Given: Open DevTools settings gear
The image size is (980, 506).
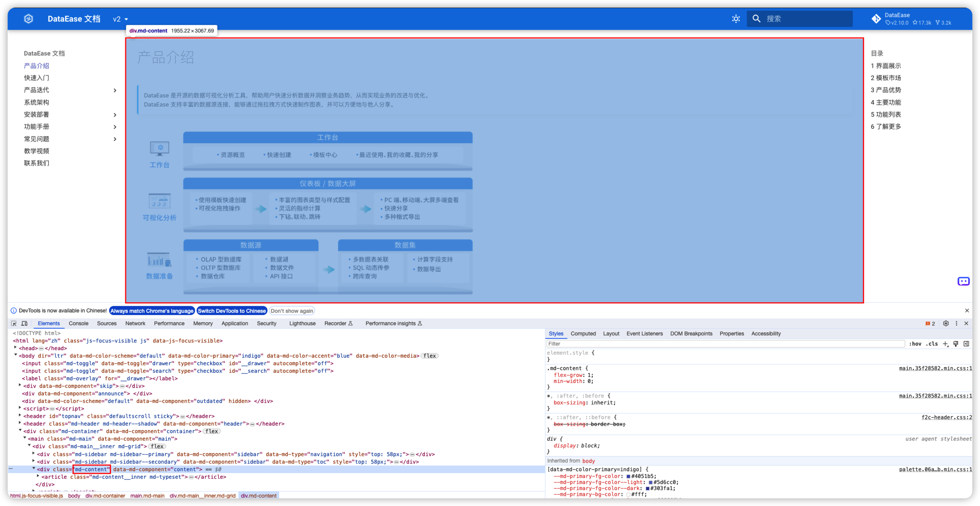Looking at the screenshot, I should click(x=946, y=323).
